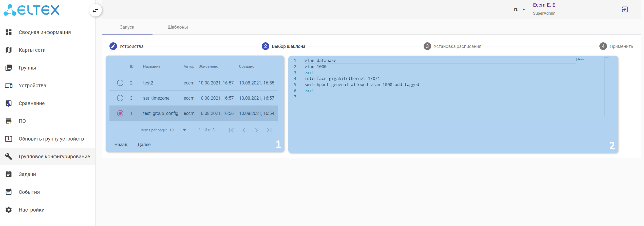Click the Eltex logo
Viewport: 644px width, 226px height.
tap(32, 10)
